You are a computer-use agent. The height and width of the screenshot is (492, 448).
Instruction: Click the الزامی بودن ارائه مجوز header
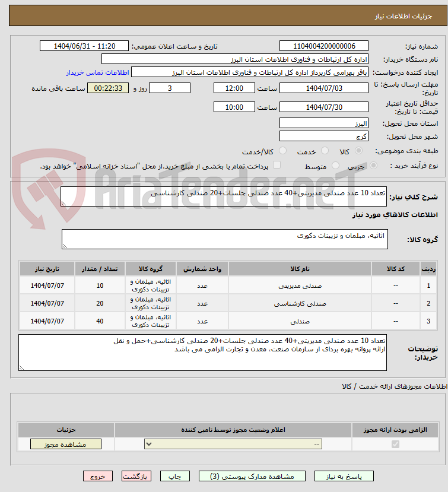tap(395, 430)
